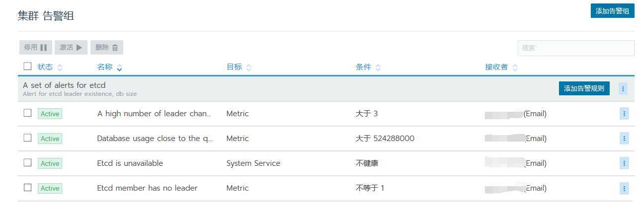Sort the table by 名称 column

[109, 67]
